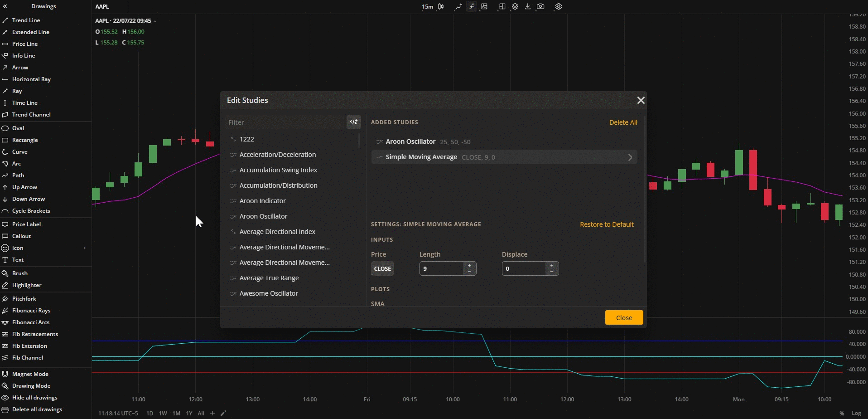The height and width of the screenshot is (419, 868).
Task: Toggle Magnet Mode in the sidebar
Action: point(30,374)
